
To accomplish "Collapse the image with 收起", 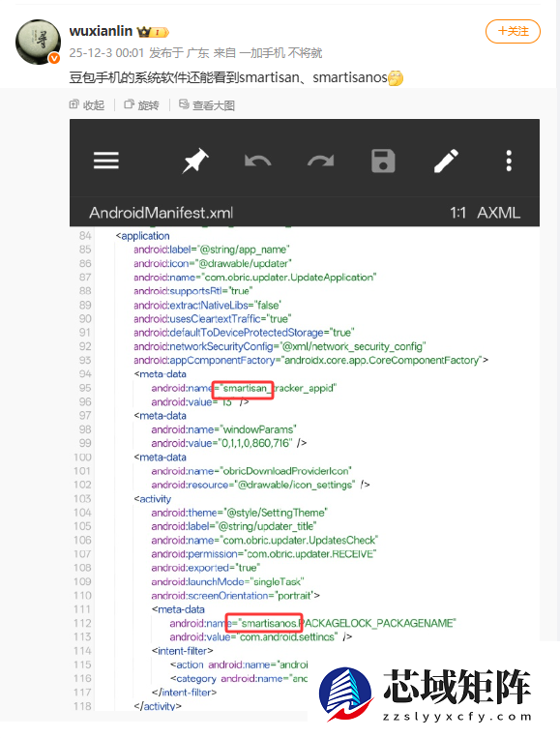I will [87, 105].
